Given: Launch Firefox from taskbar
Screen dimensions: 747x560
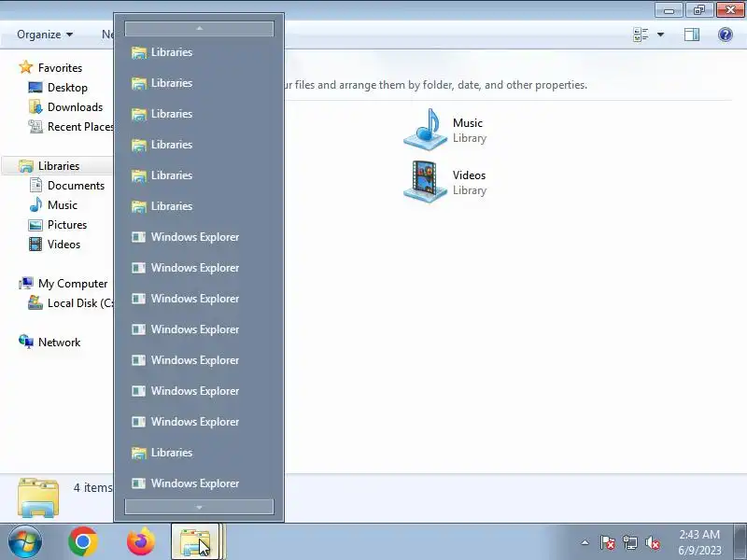Looking at the screenshot, I should click(x=141, y=542).
